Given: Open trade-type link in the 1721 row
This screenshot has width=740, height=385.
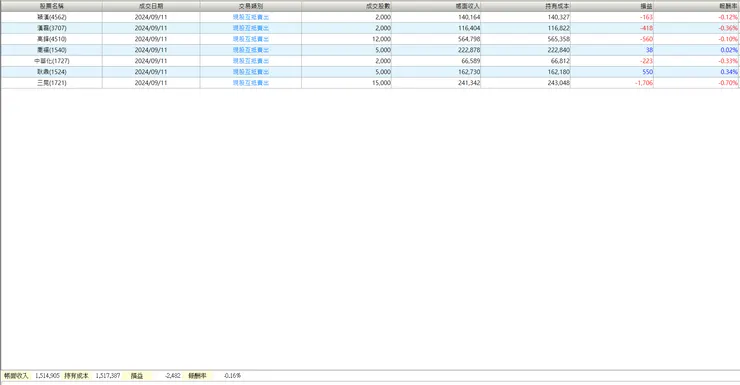Looking at the screenshot, I should (251, 83).
